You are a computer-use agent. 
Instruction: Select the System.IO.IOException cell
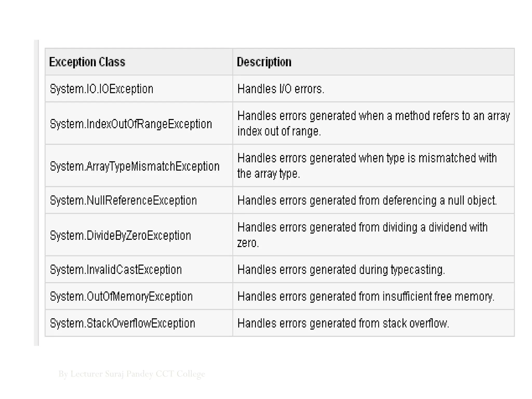pyautogui.click(x=102, y=89)
